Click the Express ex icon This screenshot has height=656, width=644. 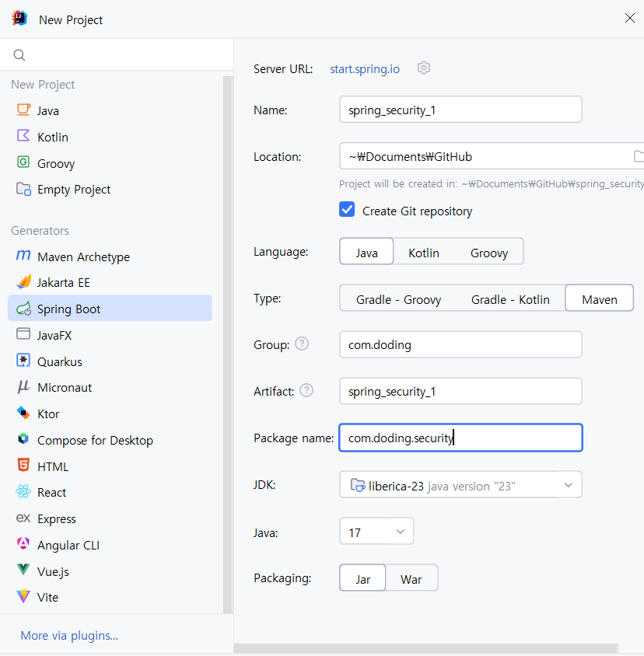pyautogui.click(x=23, y=518)
